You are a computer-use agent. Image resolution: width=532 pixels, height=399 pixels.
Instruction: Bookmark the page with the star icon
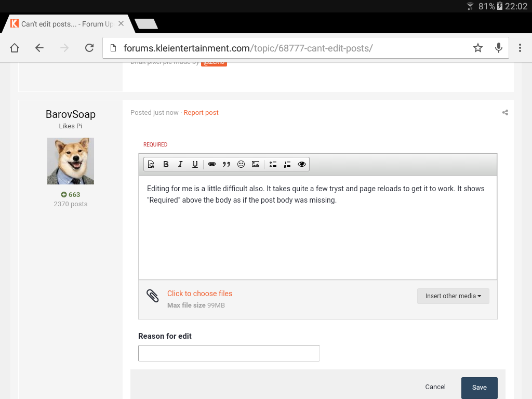point(478,48)
